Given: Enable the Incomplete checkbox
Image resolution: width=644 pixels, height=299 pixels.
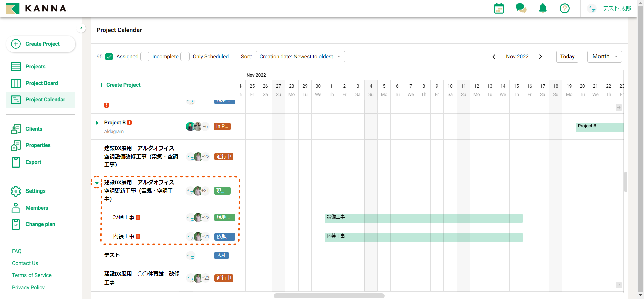Looking at the screenshot, I should [x=145, y=57].
